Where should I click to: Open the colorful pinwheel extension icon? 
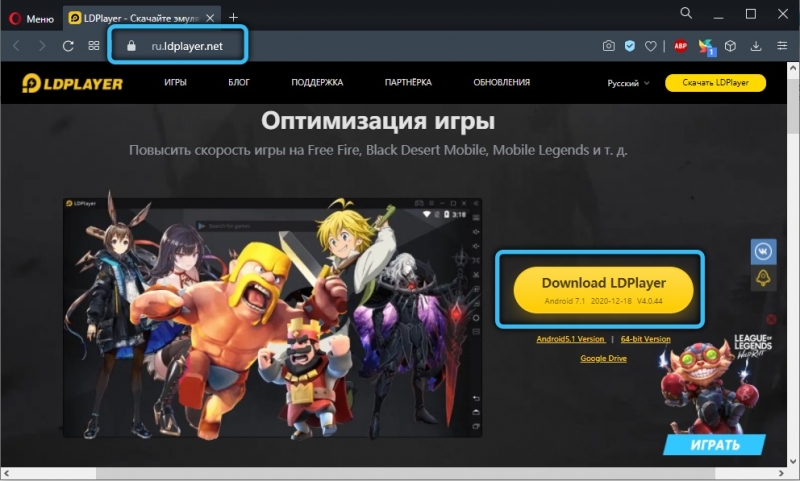[x=707, y=47]
